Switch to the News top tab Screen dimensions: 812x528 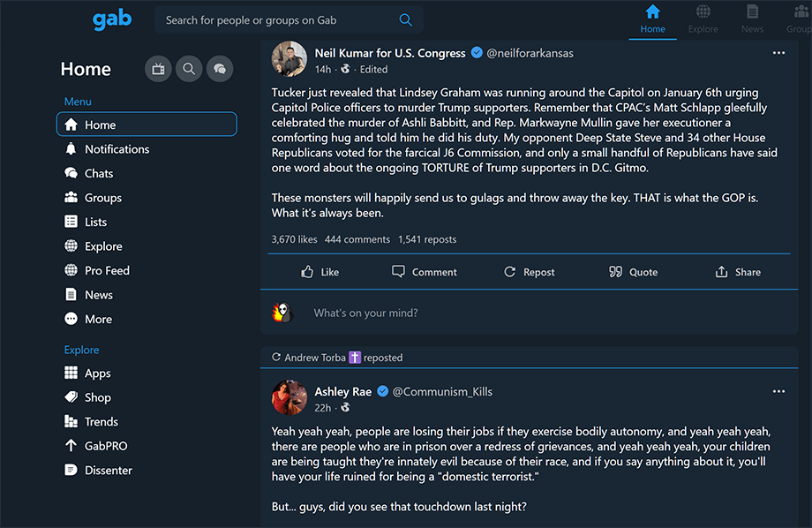(752, 19)
